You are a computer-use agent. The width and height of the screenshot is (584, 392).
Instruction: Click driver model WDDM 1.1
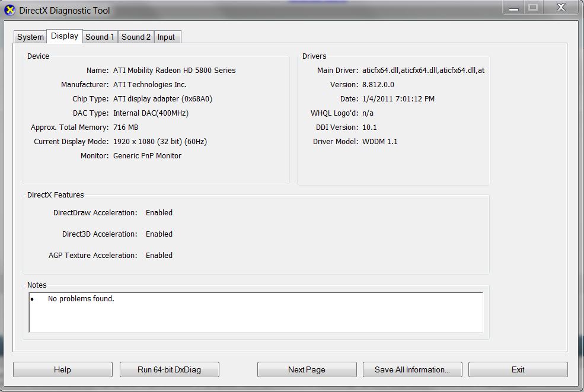pyautogui.click(x=379, y=142)
